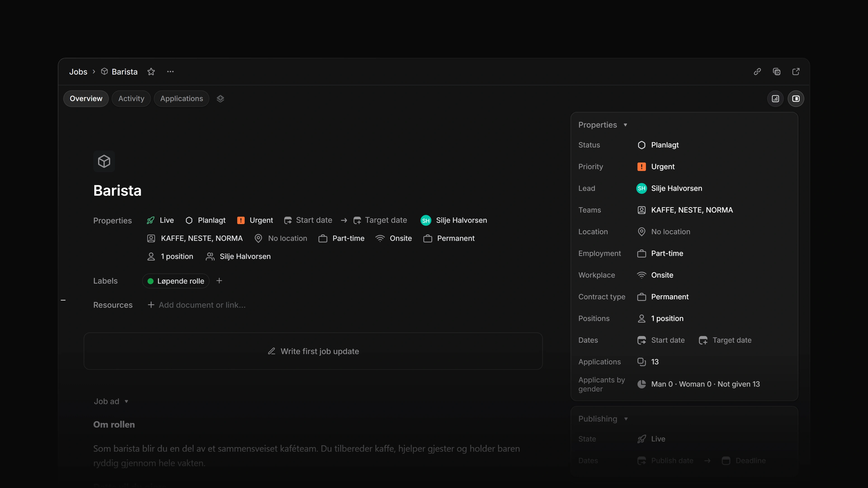Viewport: 868px width, 488px height.
Task: Edit the 1 position chip under title
Action: [x=170, y=257]
